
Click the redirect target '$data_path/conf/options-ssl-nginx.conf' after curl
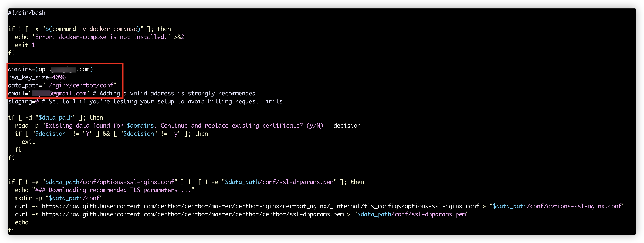[x=557, y=206]
